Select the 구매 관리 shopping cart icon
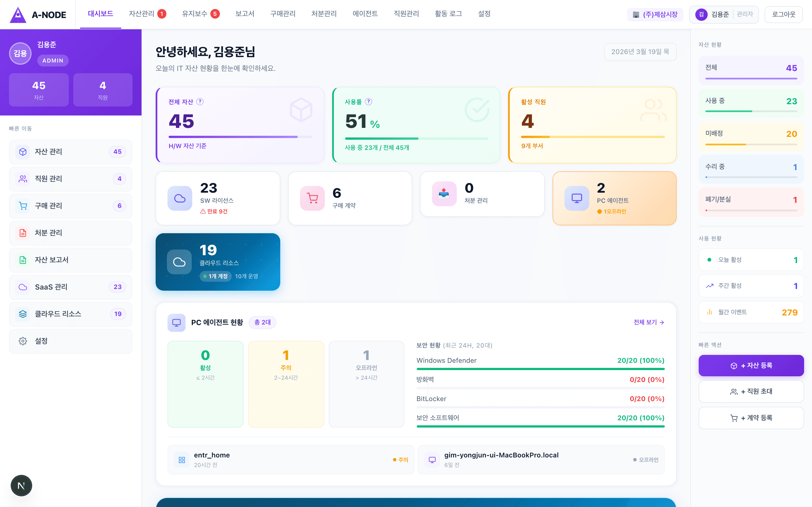 (x=23, y=206)
